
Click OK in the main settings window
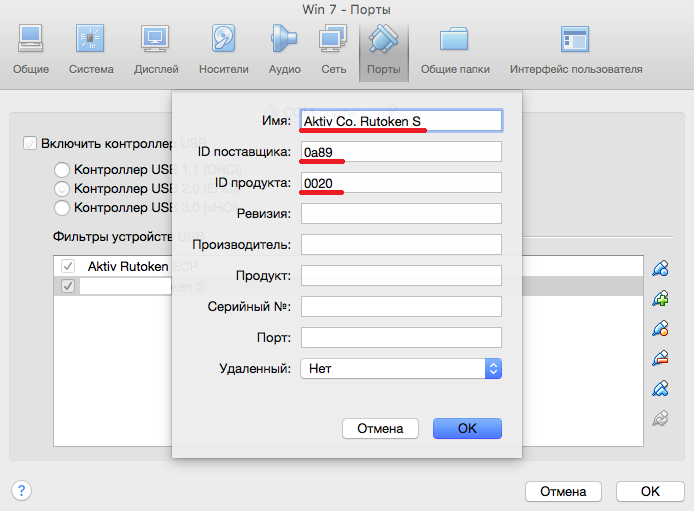[650, 491]
